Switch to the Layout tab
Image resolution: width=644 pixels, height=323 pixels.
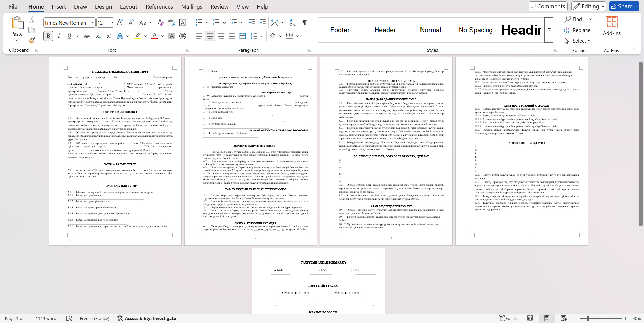click(129, 7)
